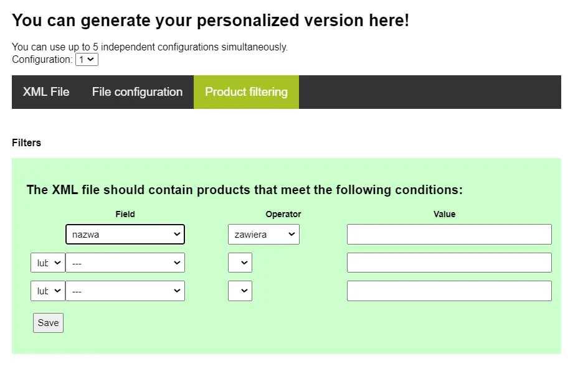The width and height of the screenshot is (588, 387).
Task: Open the empty operator dropdown in row two
Action: click(240, 262)
